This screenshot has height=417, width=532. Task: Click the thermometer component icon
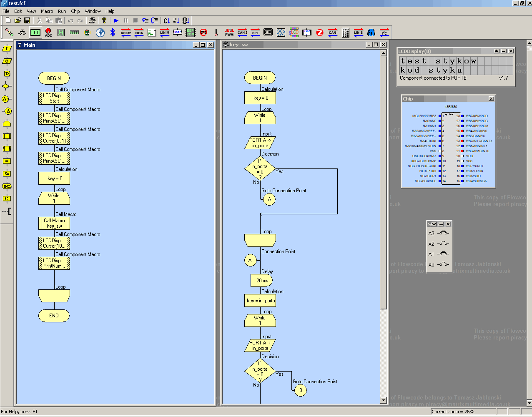[216, 33]
